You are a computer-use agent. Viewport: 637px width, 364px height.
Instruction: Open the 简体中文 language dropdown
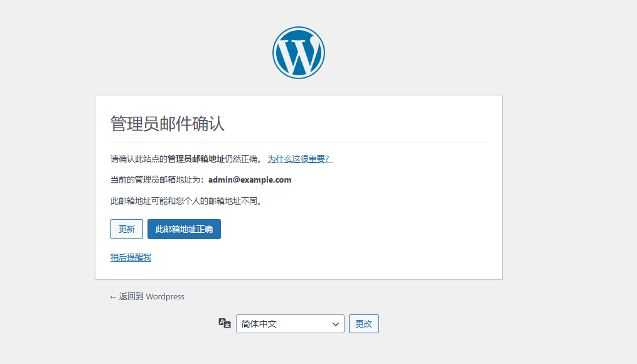point(290,324)
